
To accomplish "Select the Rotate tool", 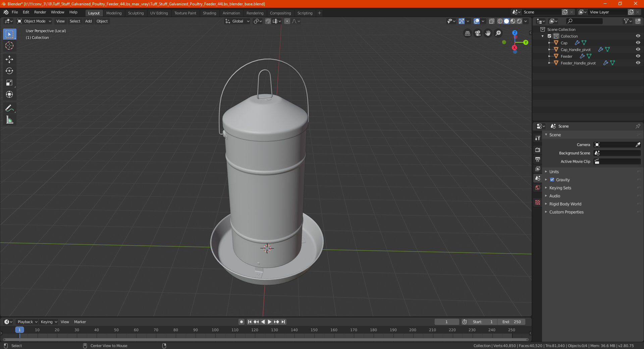I will [9, 71].
